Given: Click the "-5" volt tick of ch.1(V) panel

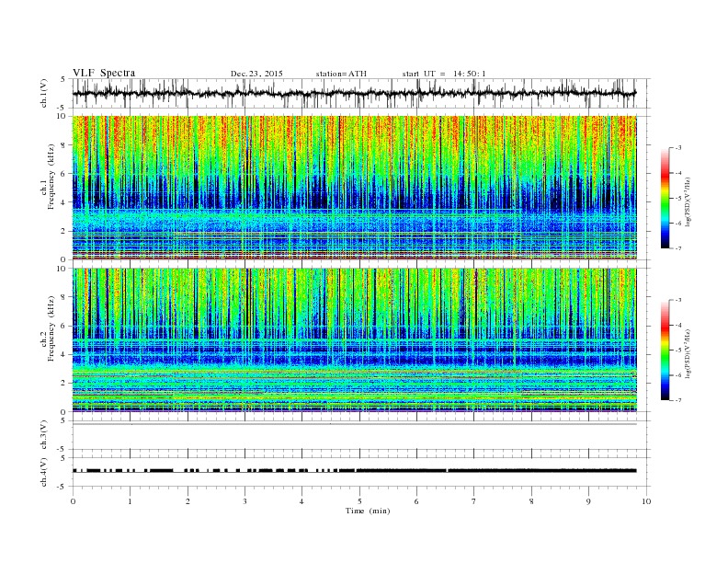Looking at the screenshot, I should point(62,108).
